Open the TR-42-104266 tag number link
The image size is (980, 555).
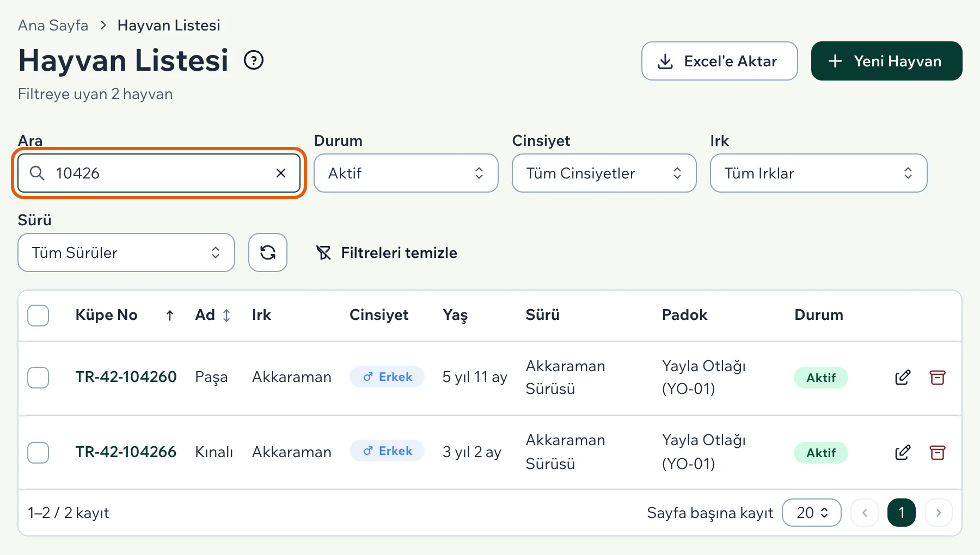point(126,452)
